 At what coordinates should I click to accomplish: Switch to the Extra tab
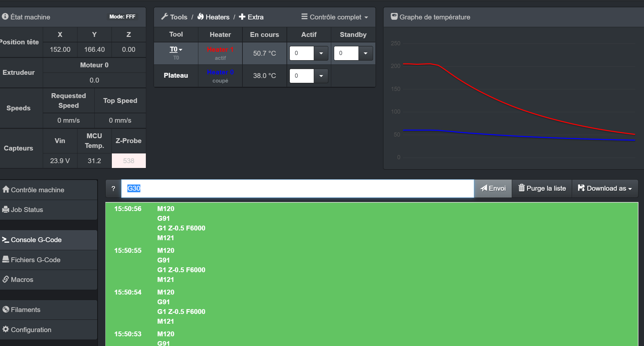click(x=251, y=17)
